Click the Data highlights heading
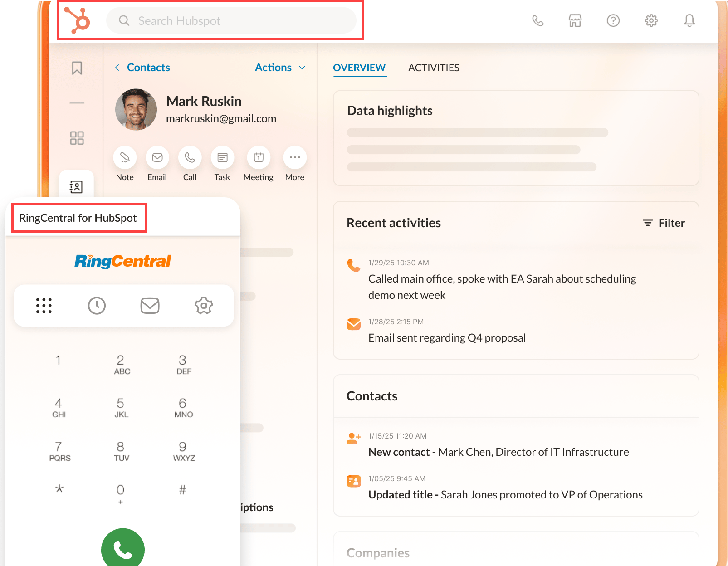Viewport: 728px width, 566px height. click(390, 111)
